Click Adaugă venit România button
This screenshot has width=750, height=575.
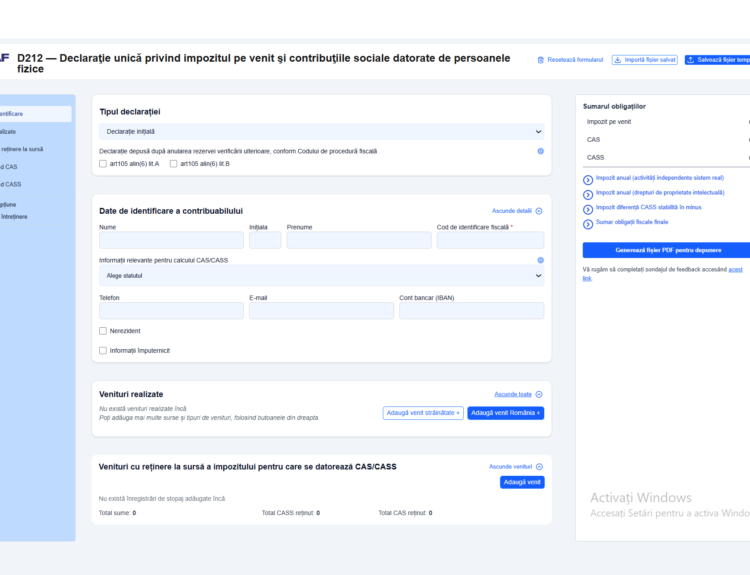[x=506, y=413]
